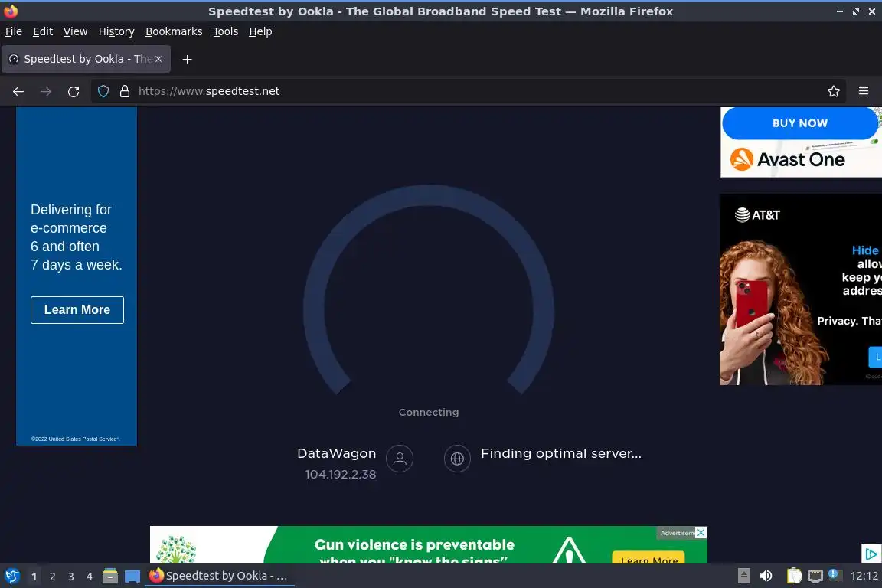
Task: Click the IP address 104.192.2.38
Action: [x=340, y=475]
